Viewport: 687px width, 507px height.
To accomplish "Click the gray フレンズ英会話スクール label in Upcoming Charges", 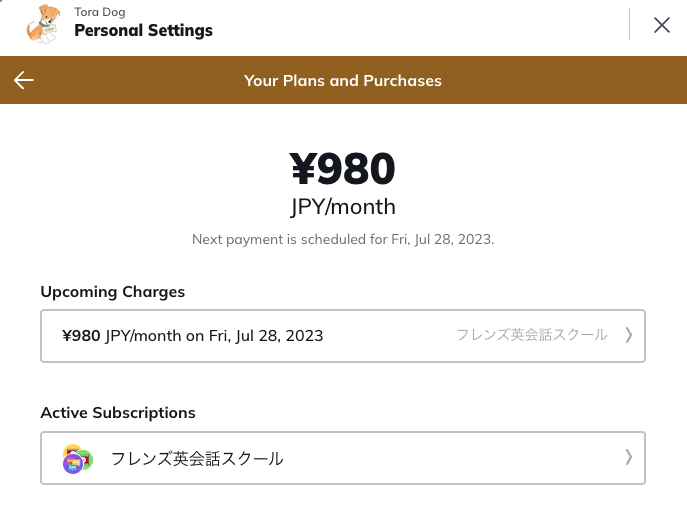I will tap(531, 336).
